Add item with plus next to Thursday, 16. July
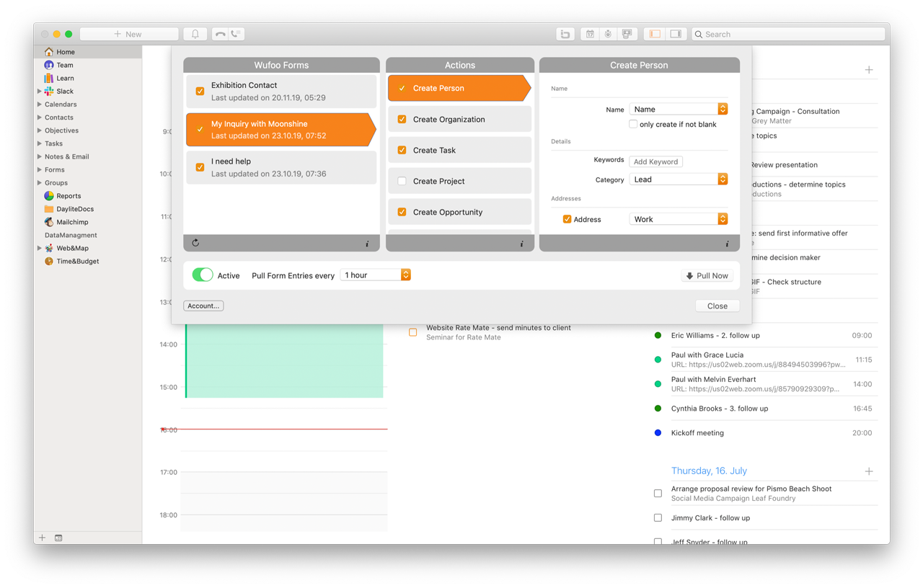 click(x=869, y=471)
